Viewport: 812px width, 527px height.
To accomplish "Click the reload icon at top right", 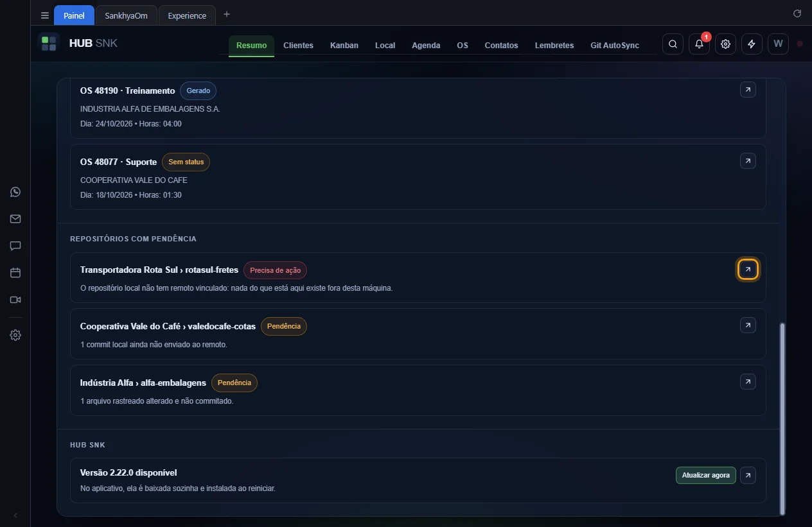I will coord(797,13).
